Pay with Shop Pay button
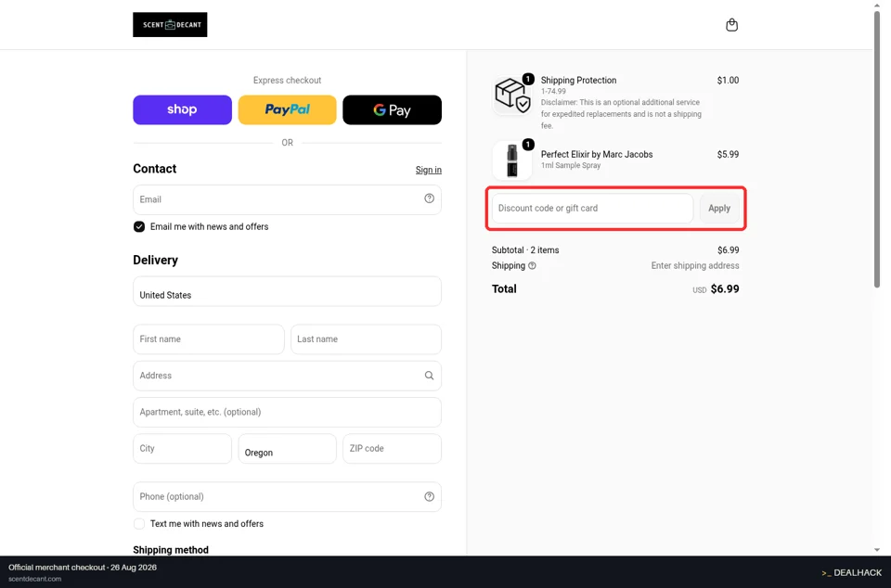 pyautogui.click(x=183, y=109)
